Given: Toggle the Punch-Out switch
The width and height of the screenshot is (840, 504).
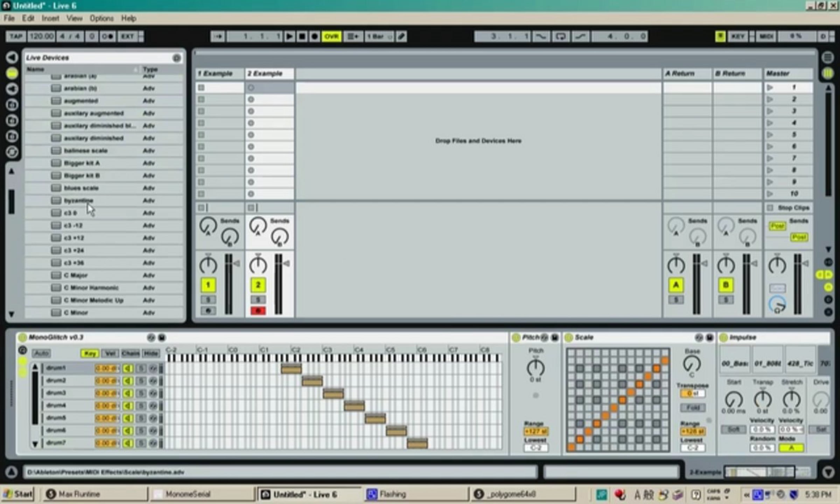Looking at the screenshot, I should point(580,36).
